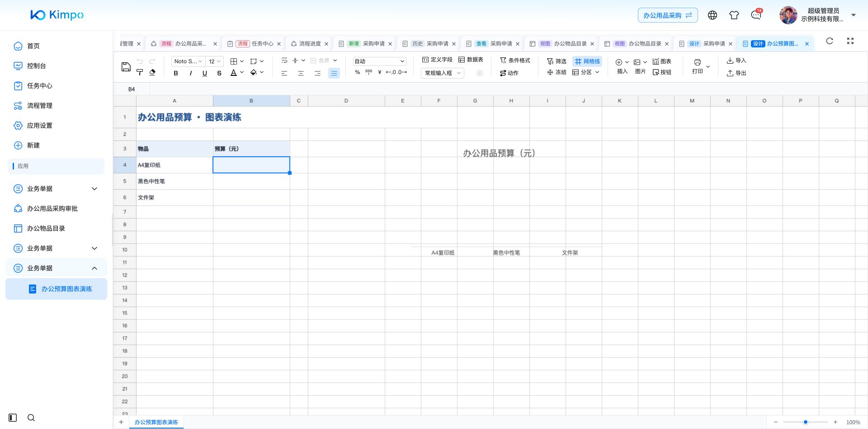Open the font size 12 dropdown

pos(214,61)
